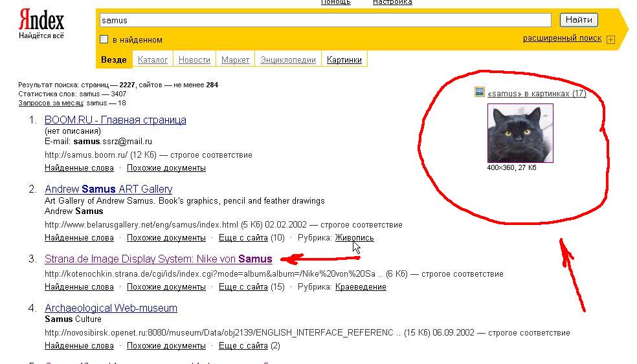Viewport: 637px width, 364px height.
Task: Open Еще с сайта (2) link
Action: (x=249, y=346)
